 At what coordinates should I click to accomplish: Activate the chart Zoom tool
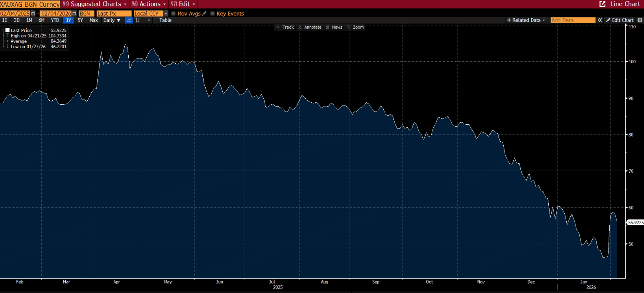(355, 27)
